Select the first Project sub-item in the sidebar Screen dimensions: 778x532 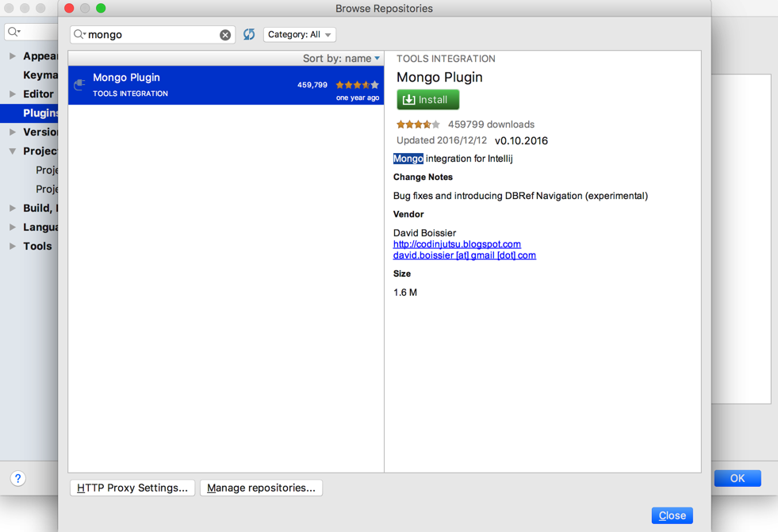pos(47,170)
